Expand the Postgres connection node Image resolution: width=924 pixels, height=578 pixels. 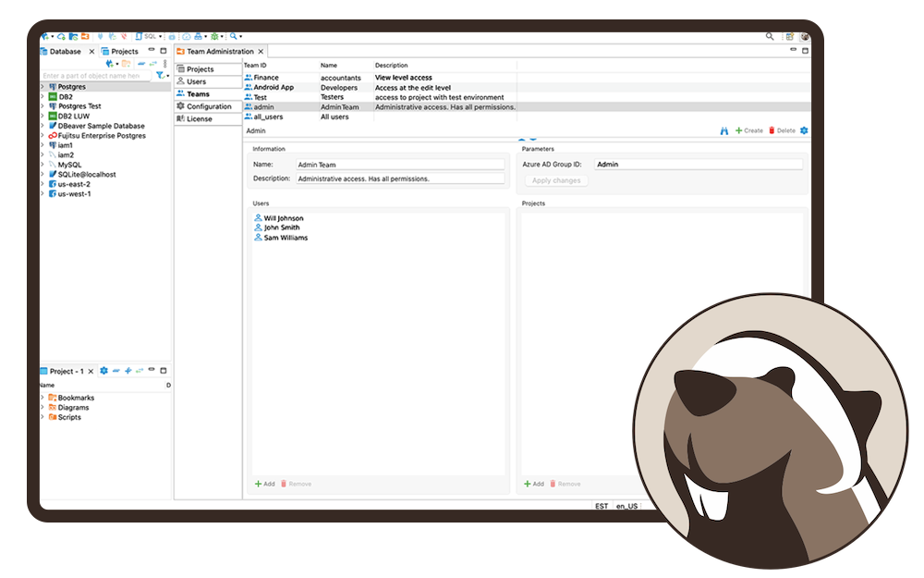click(43, 87)
